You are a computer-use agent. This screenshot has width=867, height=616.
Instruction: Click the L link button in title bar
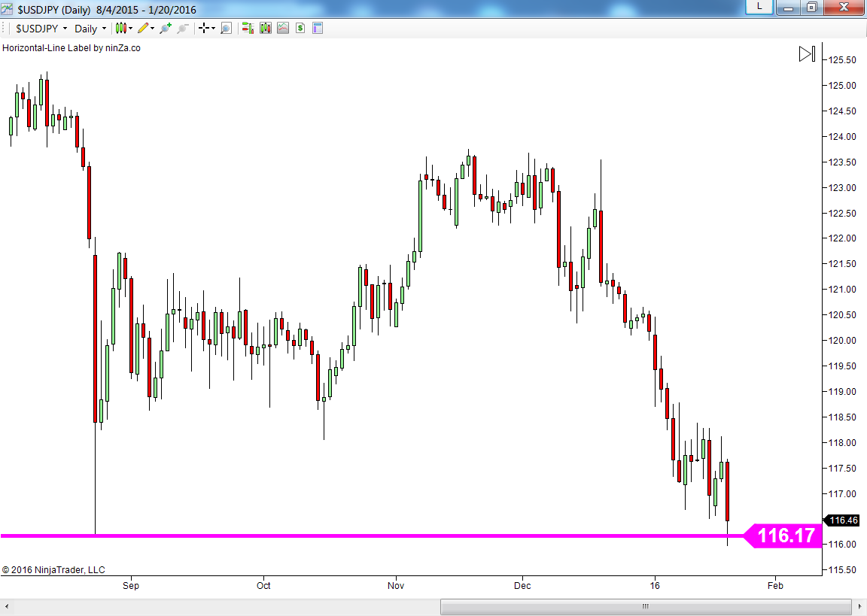pos(759,7)
